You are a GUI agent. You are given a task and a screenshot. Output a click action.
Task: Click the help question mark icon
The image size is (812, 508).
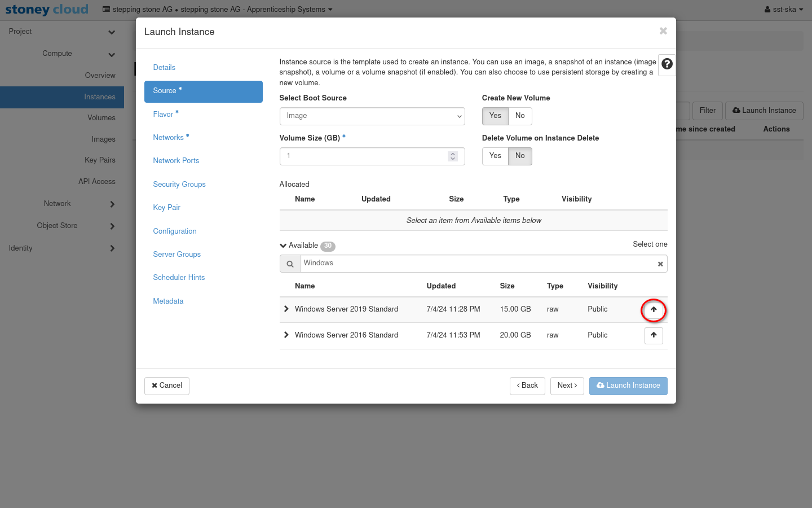[667, 64]
